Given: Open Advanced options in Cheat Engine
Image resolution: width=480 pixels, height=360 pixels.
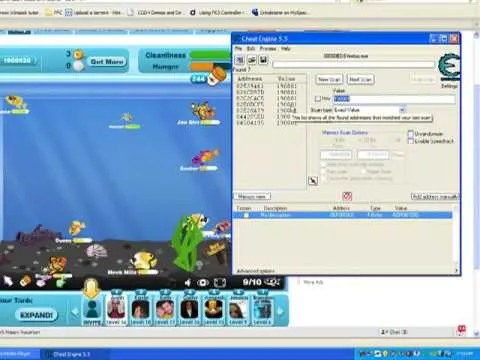Looking at the screenshot, I should (255, 271).
